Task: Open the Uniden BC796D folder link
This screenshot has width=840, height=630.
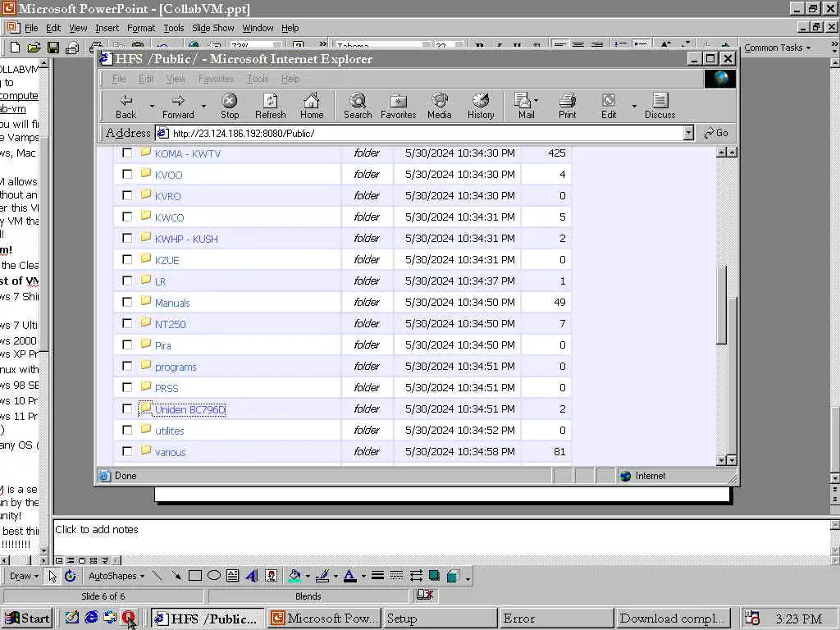Action: tap(189, 410)
